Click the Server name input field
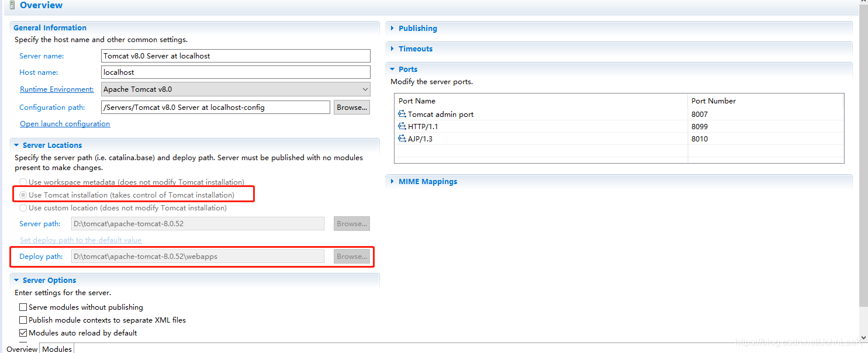Viewport: 868px width, 353px height. tap(234, 56)
